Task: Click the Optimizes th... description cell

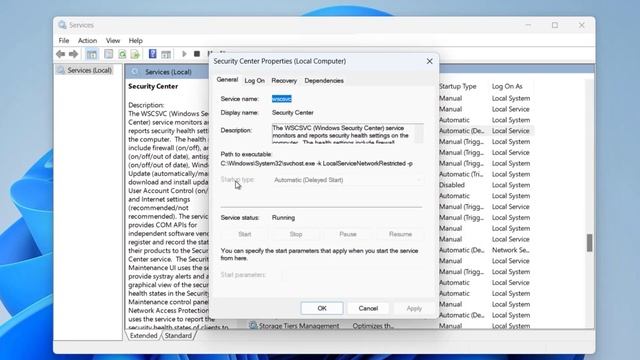Action: (x=373, y=326)
